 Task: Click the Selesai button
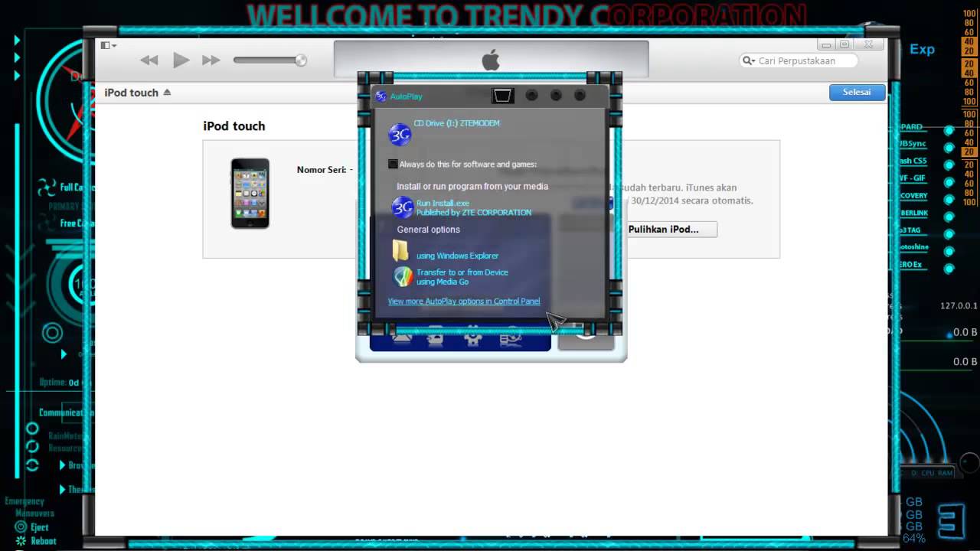857,92
